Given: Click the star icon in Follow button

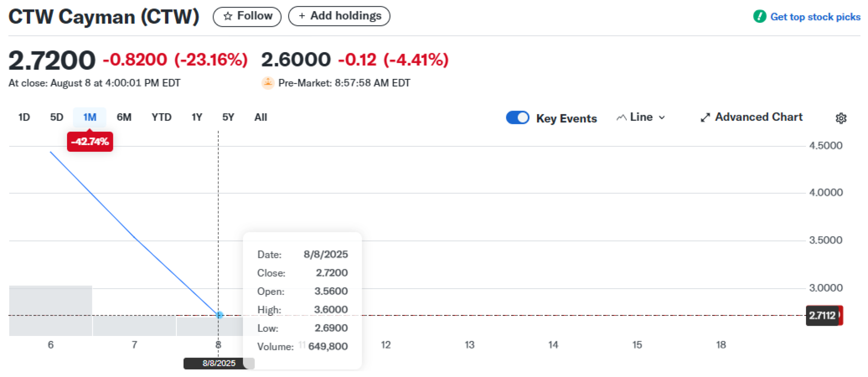Looking at the screenshot, I should point(228,17).
